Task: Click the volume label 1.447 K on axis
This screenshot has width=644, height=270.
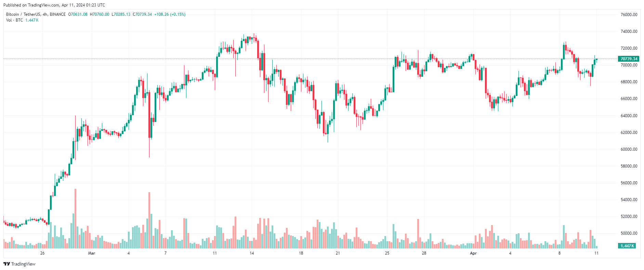Action: [x=627, y=246]
